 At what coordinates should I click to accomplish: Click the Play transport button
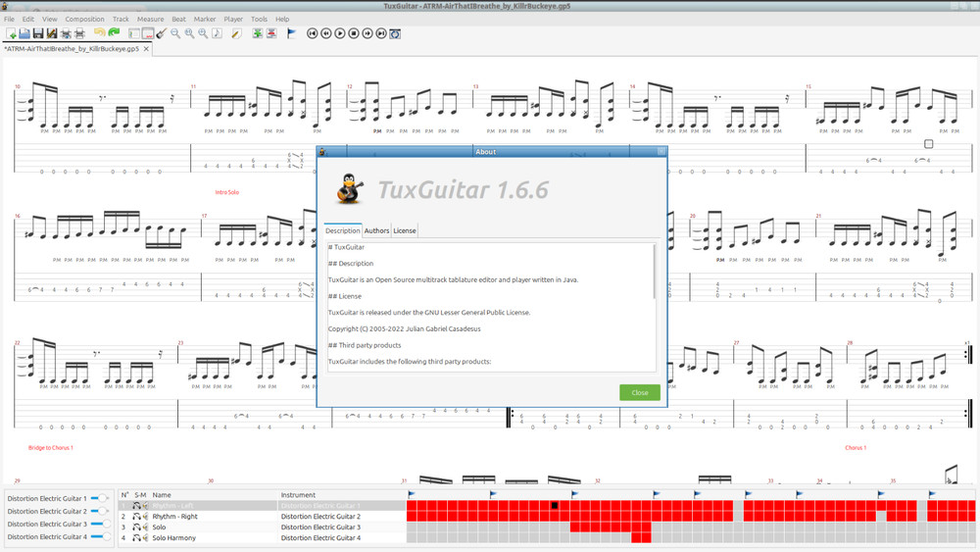[340, 33]
